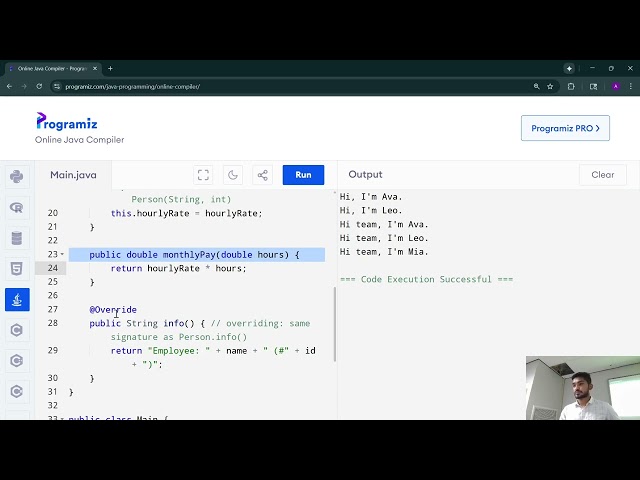
Task: Select the Python language icon in sidebar
Action: pyautogui.click(x=17, y=177)
